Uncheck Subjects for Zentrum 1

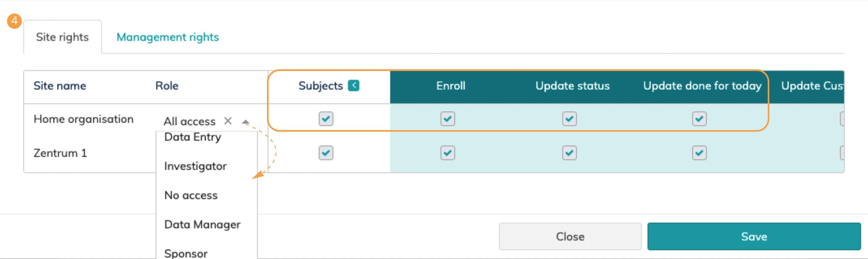pos(326,153)
